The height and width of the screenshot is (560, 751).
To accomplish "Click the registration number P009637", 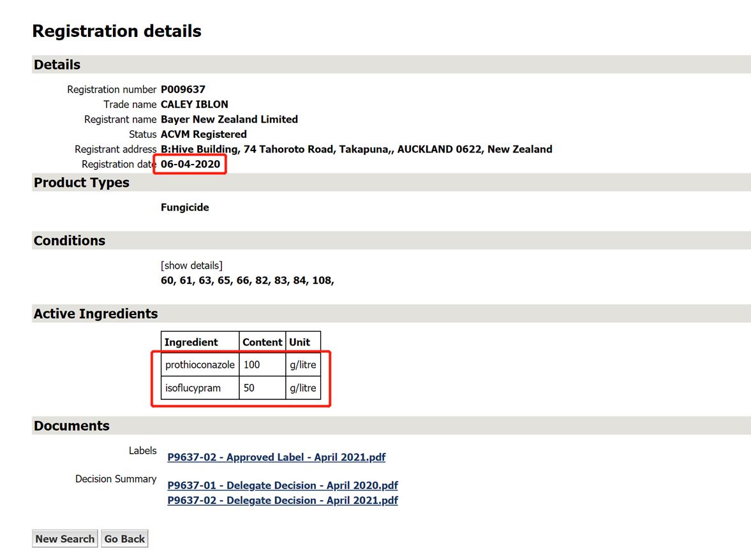I will click(183, 89).
